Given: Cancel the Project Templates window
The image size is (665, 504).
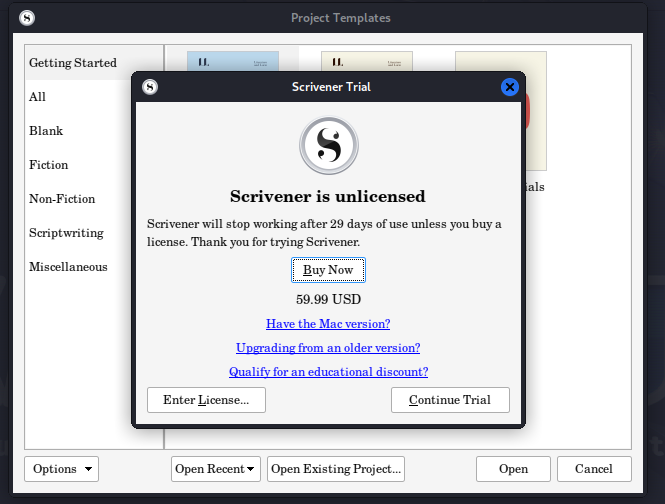Looking at the screenshot, I should (x=594, y=469).
